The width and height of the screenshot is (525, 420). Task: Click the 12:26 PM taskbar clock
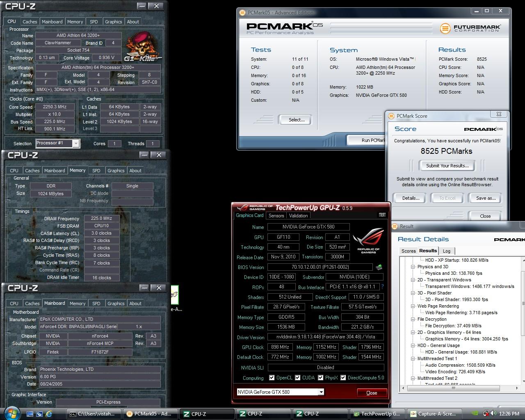click(509, 414)
